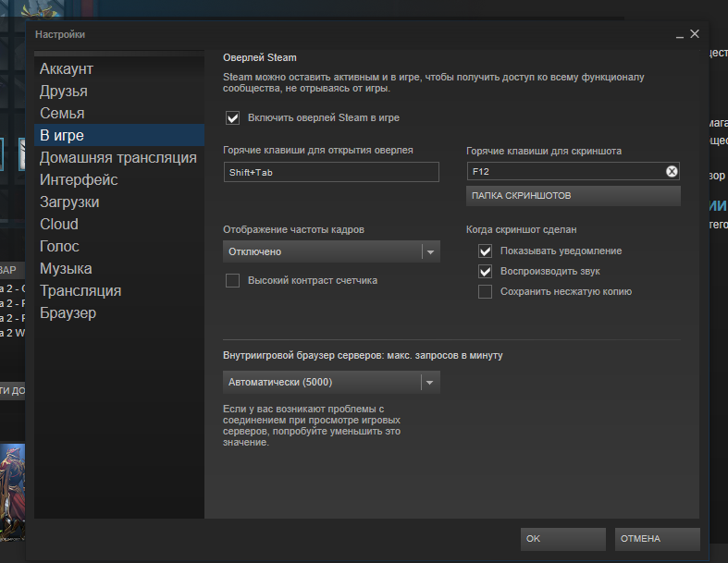Screen dimensions: 728x563
Task: Click the ОТМЕНА button
Action: 657,539
